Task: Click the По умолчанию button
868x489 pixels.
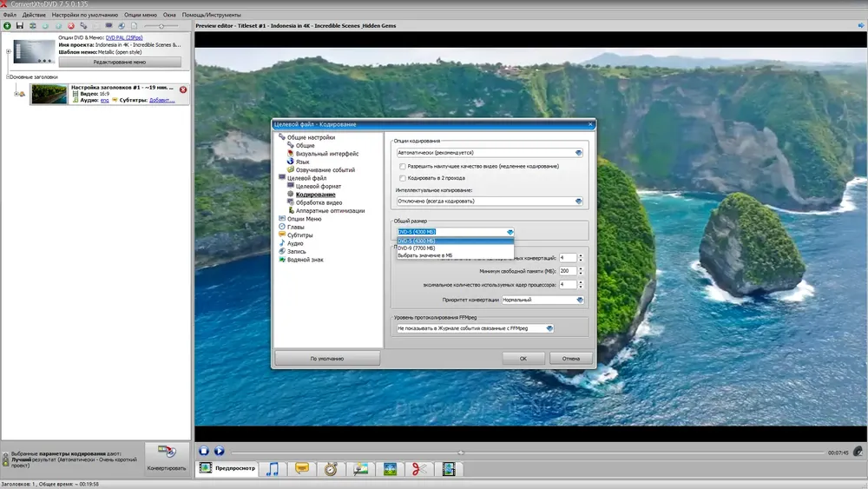Action: (327, 359)
